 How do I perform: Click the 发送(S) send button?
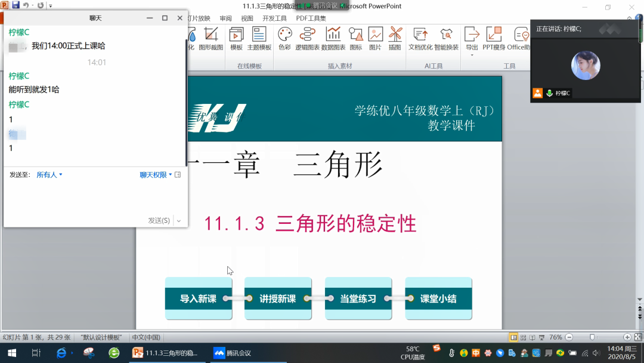coord(159,221)
